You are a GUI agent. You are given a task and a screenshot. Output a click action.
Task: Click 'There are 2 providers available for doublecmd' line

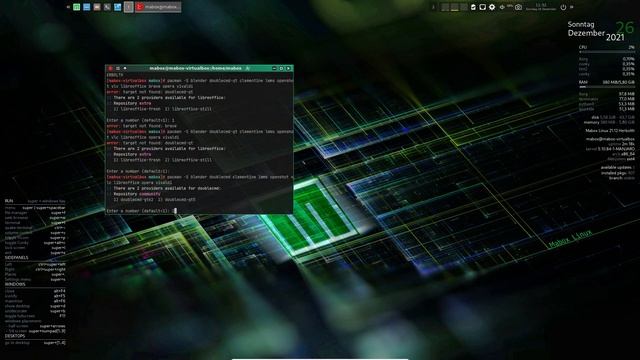[167, 188]
